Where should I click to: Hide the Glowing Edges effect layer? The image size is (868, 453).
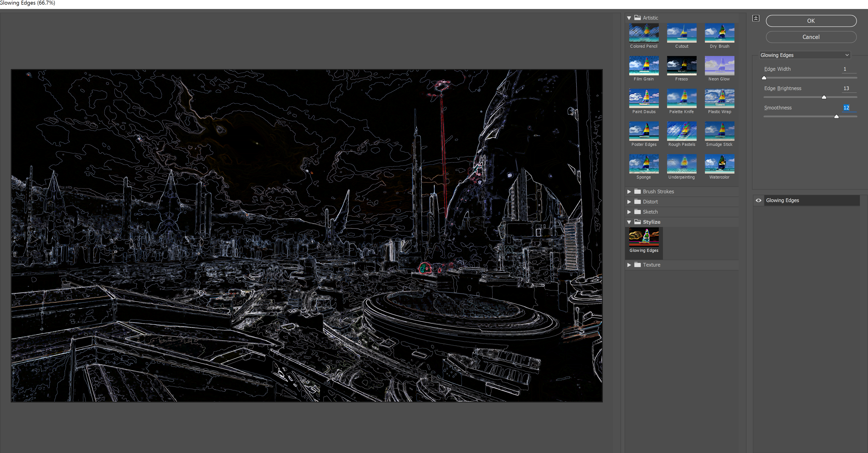(x=758, y=200)
